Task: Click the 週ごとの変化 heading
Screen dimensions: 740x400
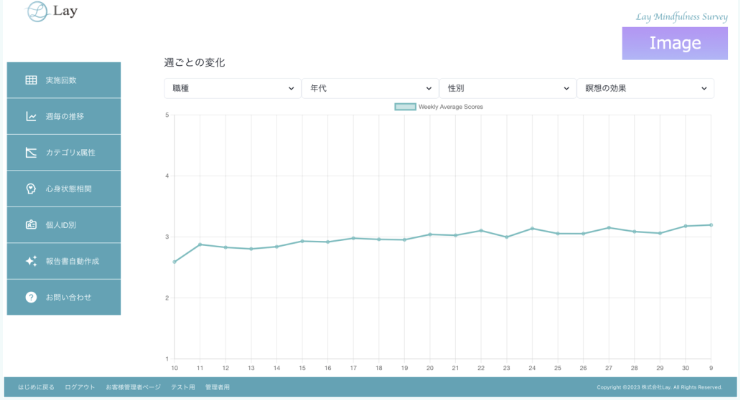Action: point(194,63)
